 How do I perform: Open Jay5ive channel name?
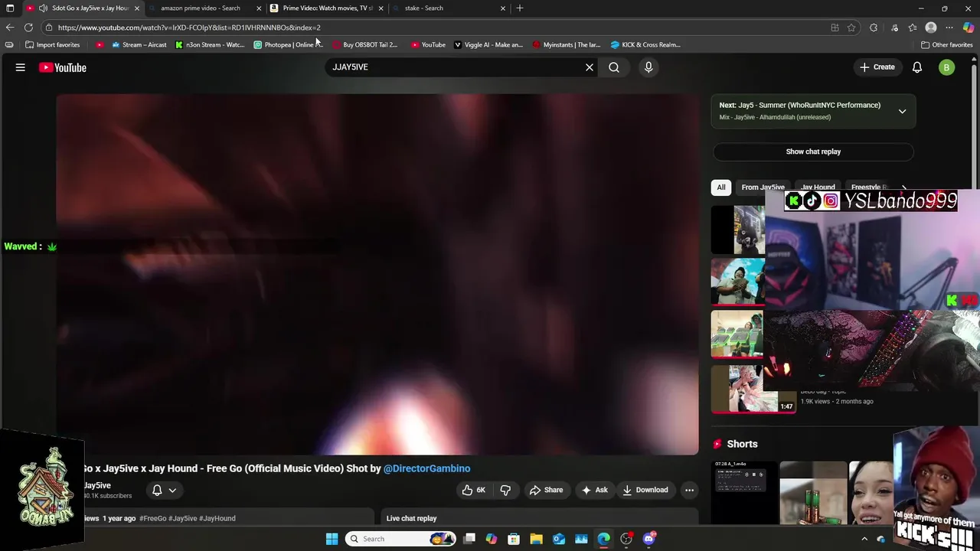point(97,485)
